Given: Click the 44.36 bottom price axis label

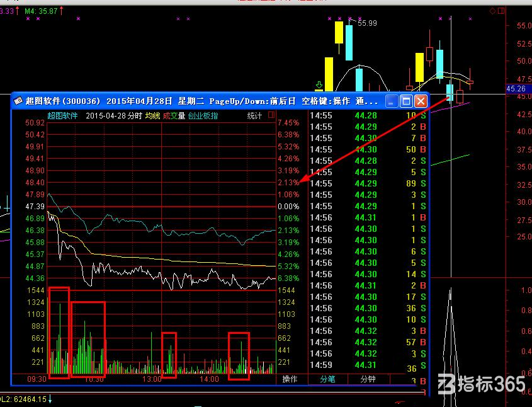Looking at the screenshot, I should coord(35,278).
